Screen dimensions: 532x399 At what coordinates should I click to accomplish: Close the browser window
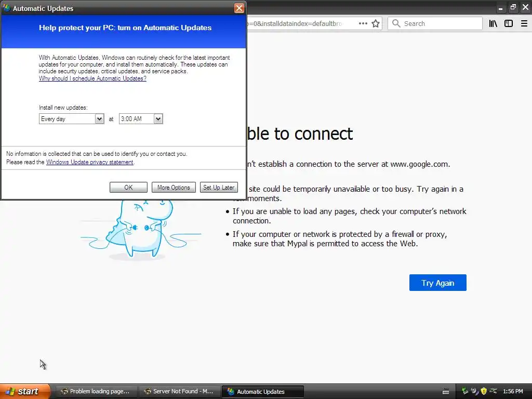(525, 7)
